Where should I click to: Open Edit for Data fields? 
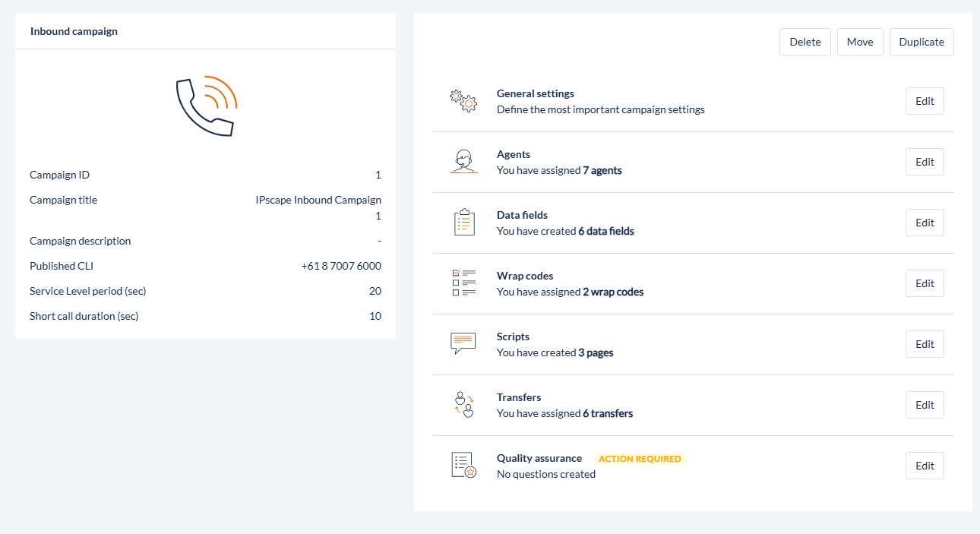[925, 223]
